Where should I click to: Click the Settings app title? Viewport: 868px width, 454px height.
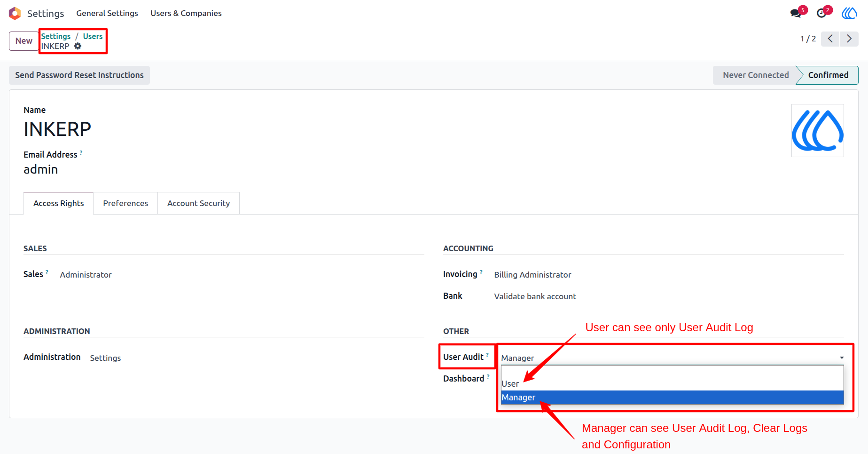(46, 13)
